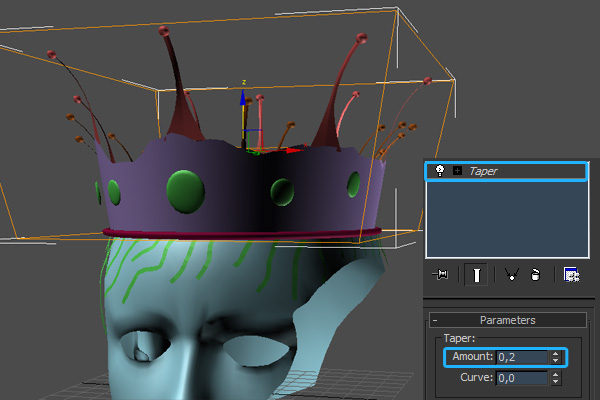Click Make Unique icon
Viewport: 600px width, 400px height.
pyautogui.click(x=513, y=275)
